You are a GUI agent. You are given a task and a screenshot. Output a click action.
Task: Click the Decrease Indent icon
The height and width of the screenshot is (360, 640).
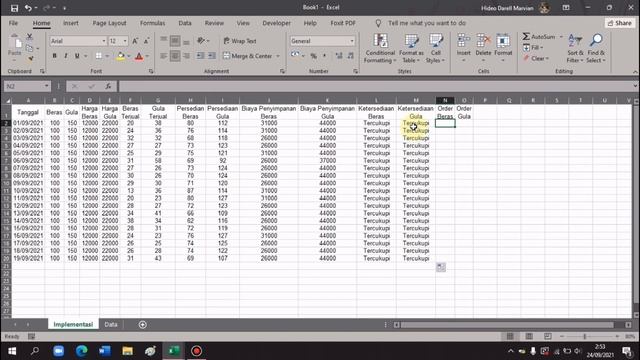[x=200, y=56]
